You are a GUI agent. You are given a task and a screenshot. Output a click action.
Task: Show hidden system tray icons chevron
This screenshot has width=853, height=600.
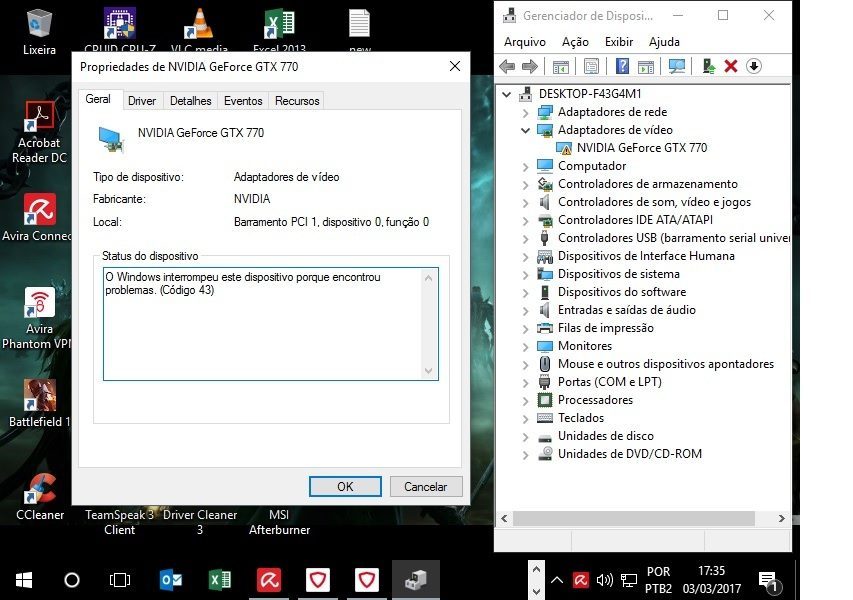click(x=557, y=580)
